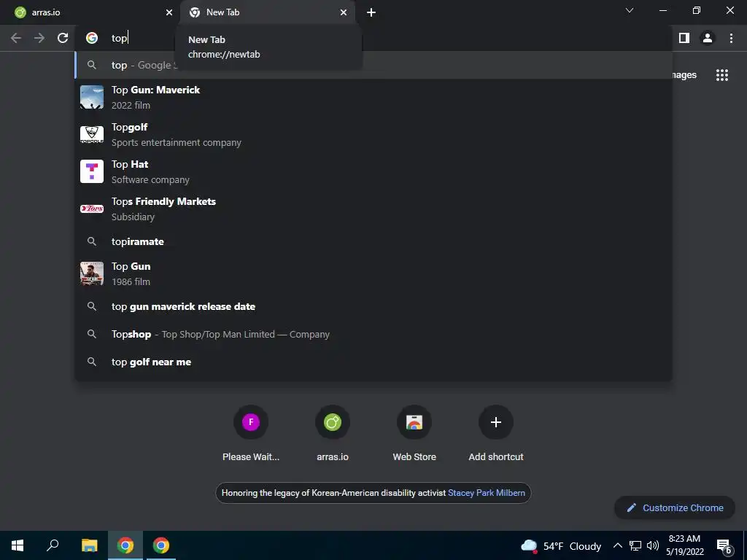Screen dimensions: 747x560
Task: Click magnifier icon beside Topshop
Action: click(92, 334)
